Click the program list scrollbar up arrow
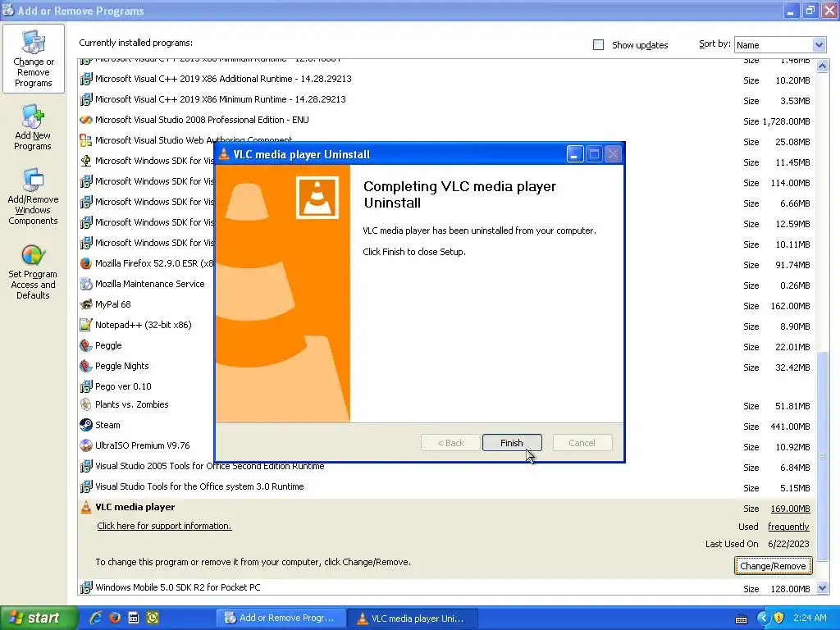The image size is (840, 630). pos(822,66)
